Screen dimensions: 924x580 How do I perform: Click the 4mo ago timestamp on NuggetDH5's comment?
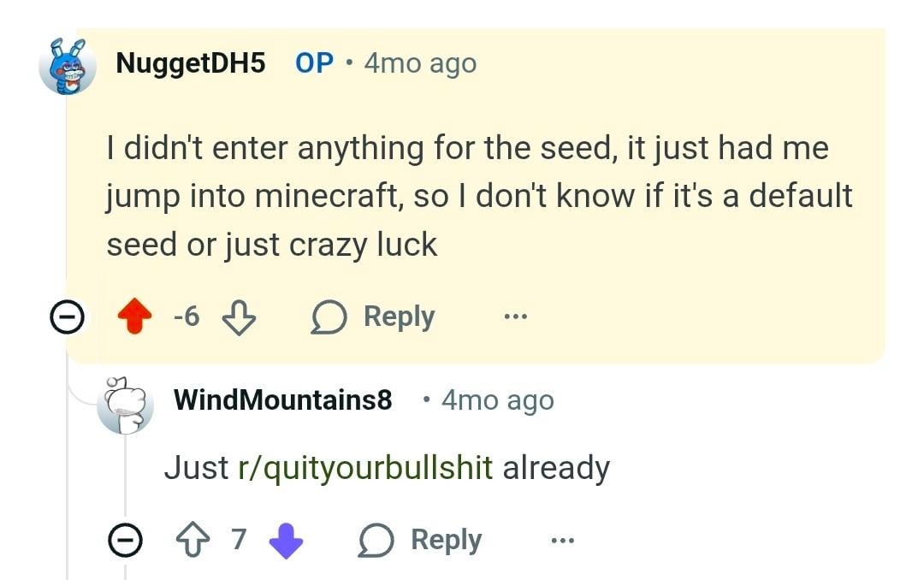pyautogui.click(x=420, y=62)
